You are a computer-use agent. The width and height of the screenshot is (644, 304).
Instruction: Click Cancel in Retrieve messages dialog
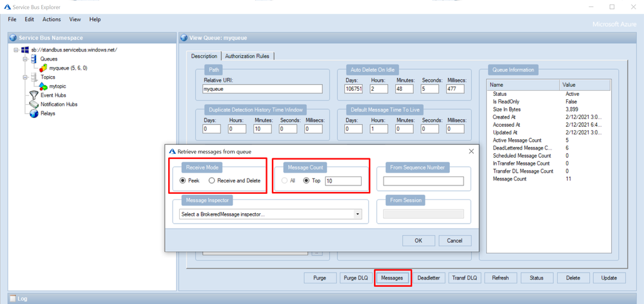pyautogui.click(x=455, y=241)
